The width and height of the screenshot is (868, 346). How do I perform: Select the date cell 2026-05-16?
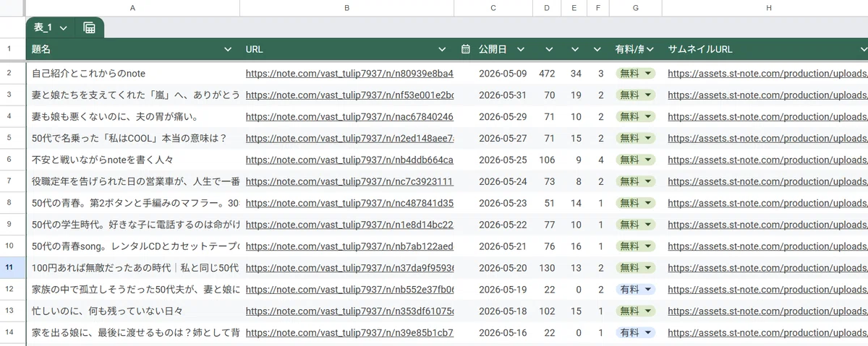(x=493, y=334)
